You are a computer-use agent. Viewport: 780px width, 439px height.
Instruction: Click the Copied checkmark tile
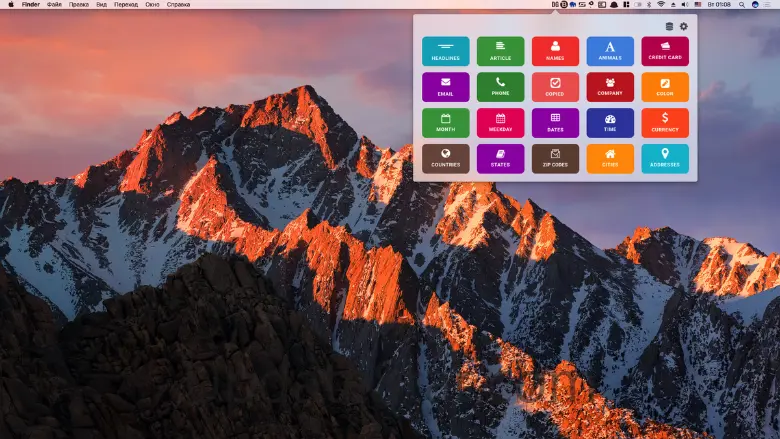555,87
